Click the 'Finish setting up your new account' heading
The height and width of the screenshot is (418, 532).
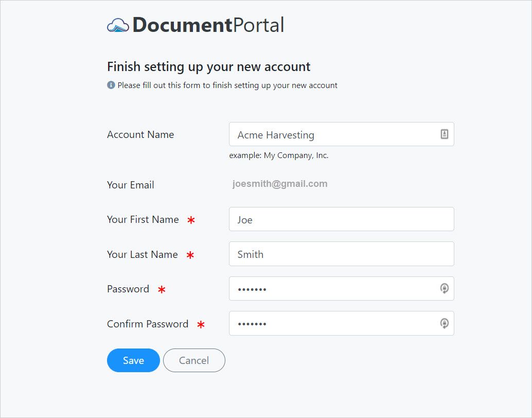click(209, 67)
